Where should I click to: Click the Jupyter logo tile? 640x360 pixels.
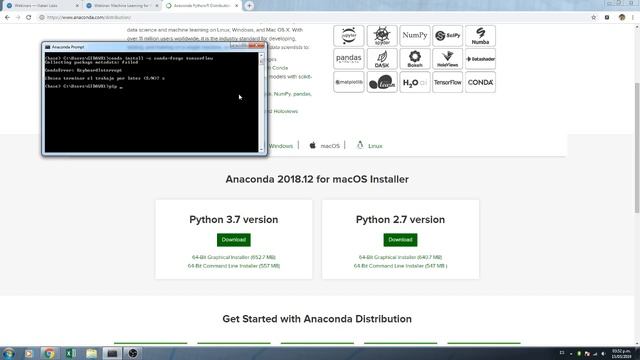[349, 36]
